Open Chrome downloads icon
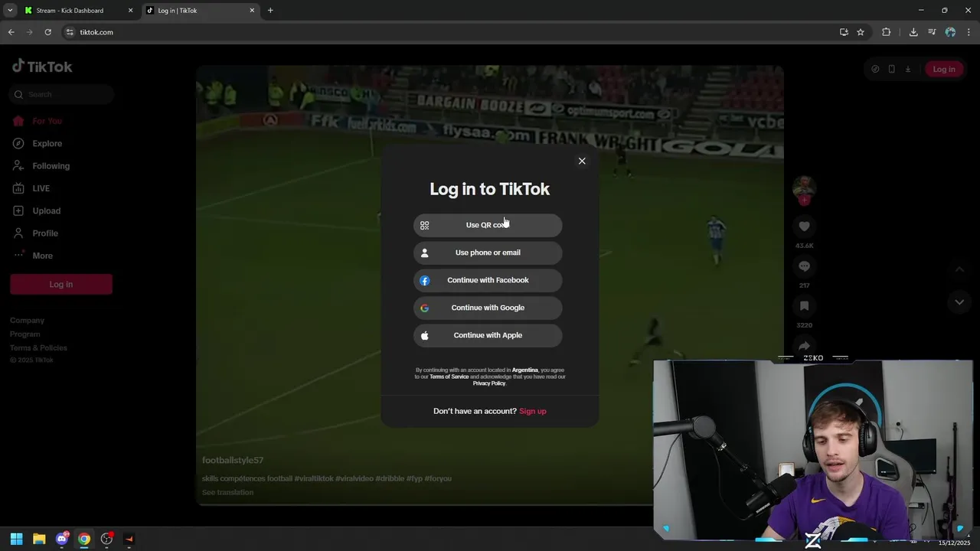This screenshot has height=551, width=980. (913, 32)
